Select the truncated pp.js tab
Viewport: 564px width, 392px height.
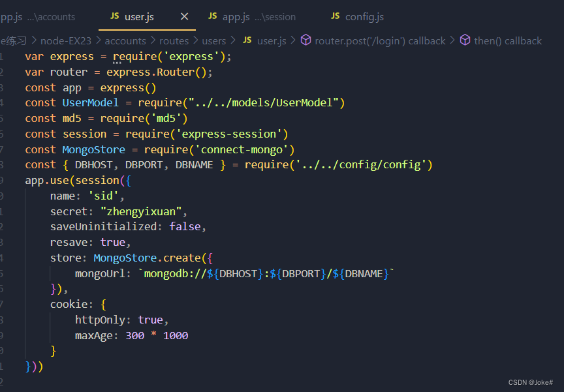pos(26,16)
